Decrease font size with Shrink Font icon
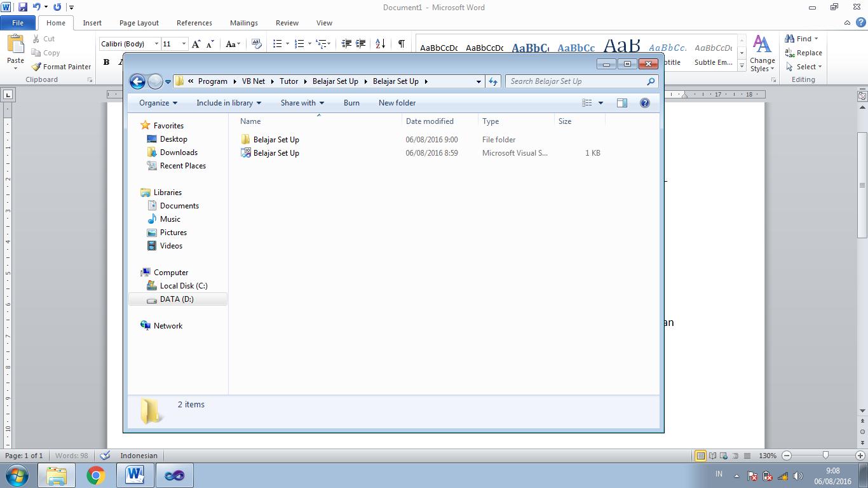Screen dimensions: 868x488 click(x=210, y=44)
